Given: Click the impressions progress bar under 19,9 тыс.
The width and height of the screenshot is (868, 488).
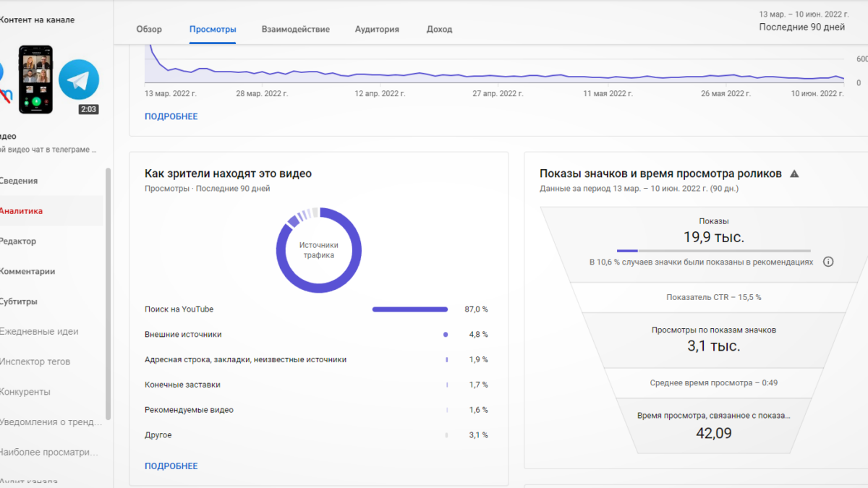Looking at the screenshot, I should (713, 250).
